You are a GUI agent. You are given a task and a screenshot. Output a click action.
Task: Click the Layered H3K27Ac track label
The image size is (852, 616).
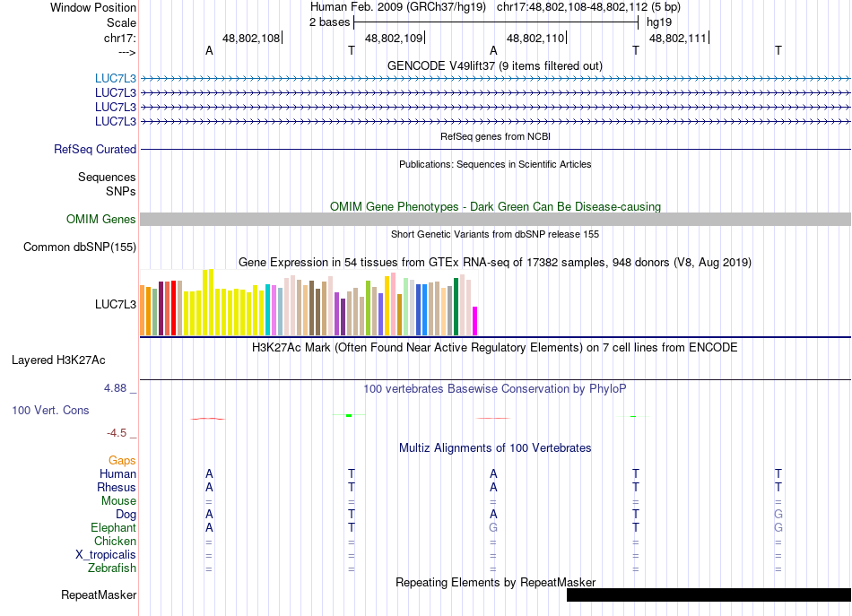pyautogui.click(x=58, y=360)
